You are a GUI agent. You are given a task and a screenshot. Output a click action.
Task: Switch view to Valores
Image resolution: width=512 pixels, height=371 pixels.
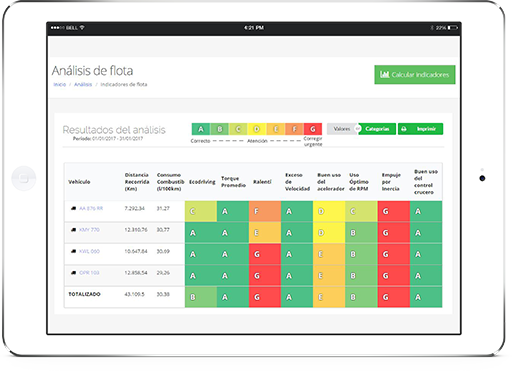342,129
